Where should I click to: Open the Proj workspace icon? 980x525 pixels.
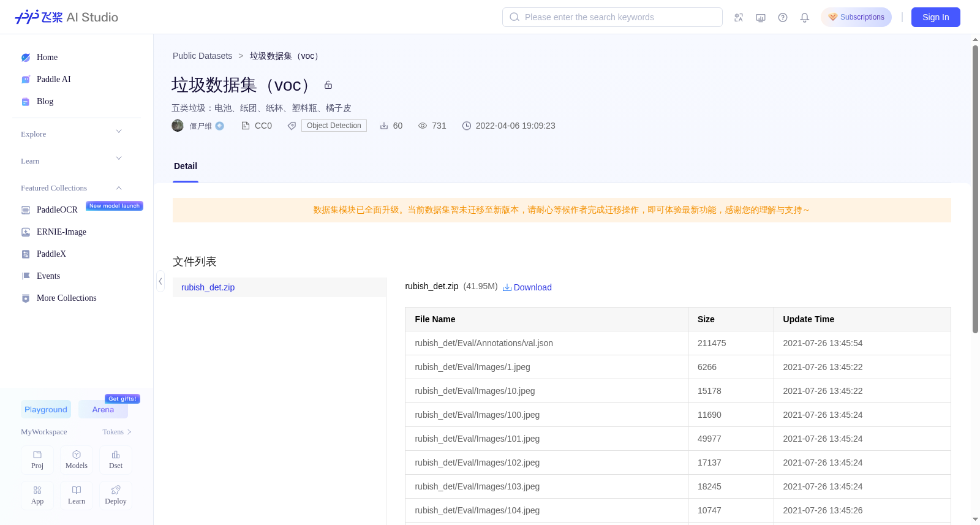pyautogui.click(x=37, y=460)
